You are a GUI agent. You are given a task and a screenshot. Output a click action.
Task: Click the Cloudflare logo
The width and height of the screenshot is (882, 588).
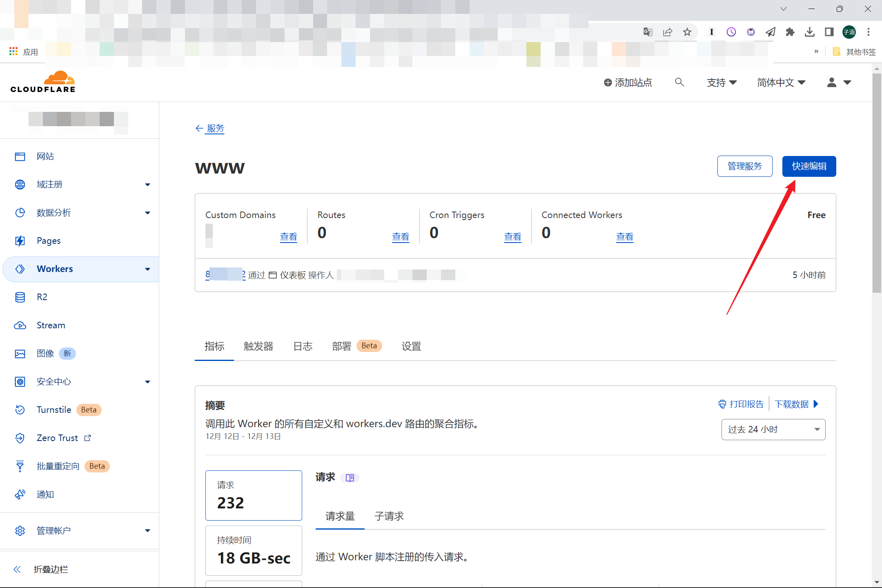pos(43,82)
